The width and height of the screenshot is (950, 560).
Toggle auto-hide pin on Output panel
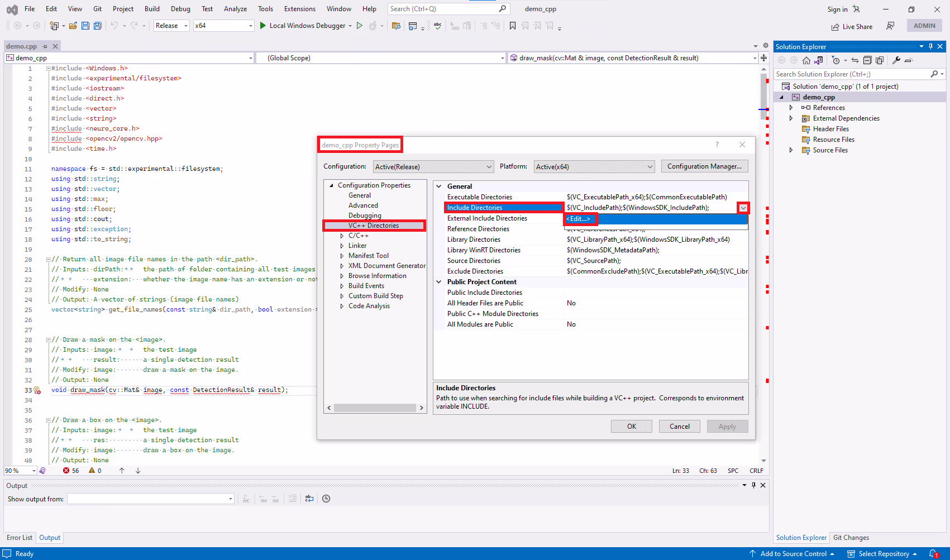coord(753,485)
